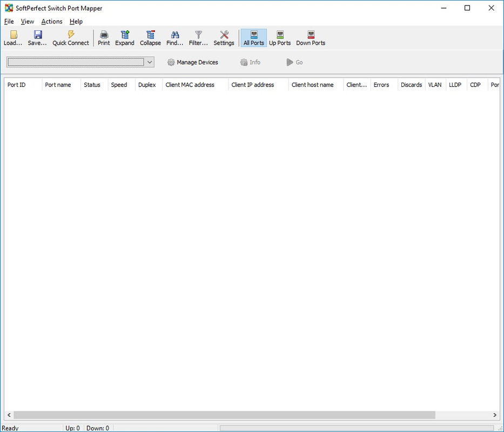
Task: Open the File menu
Action: 9,22
